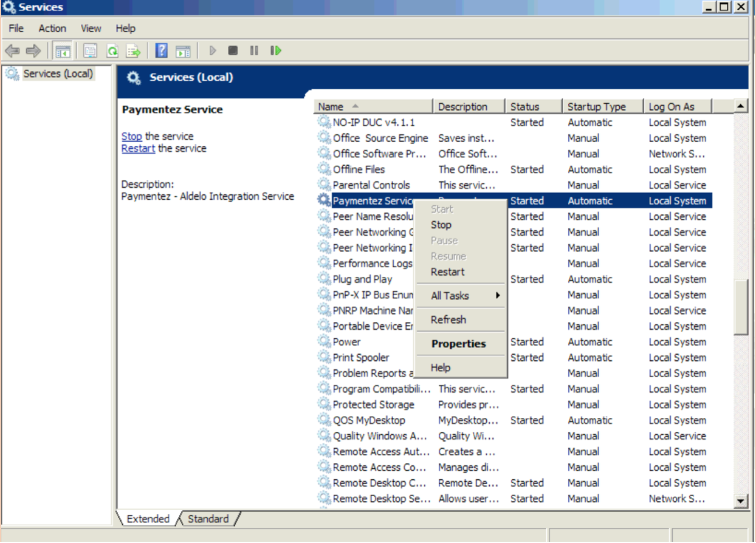Click the Forward arrow in the toolbar
The image size is (756, 543).
click(x=33, y=51)
